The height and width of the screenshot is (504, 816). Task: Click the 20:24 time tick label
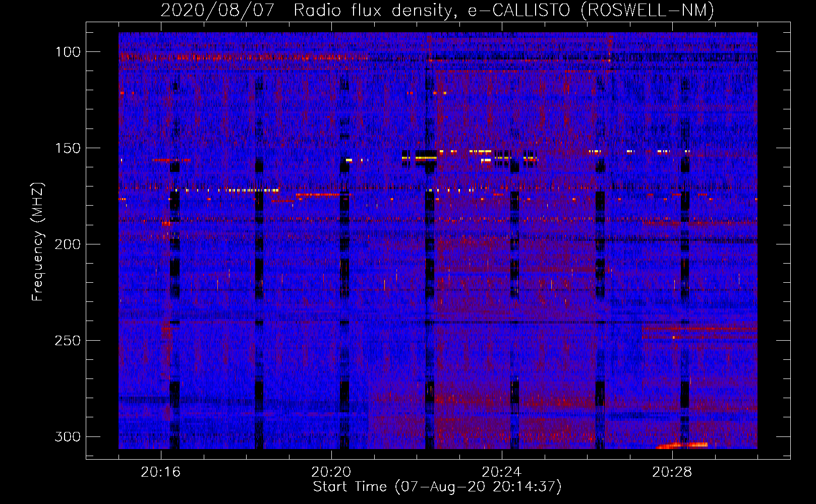(x=502, y=472)
